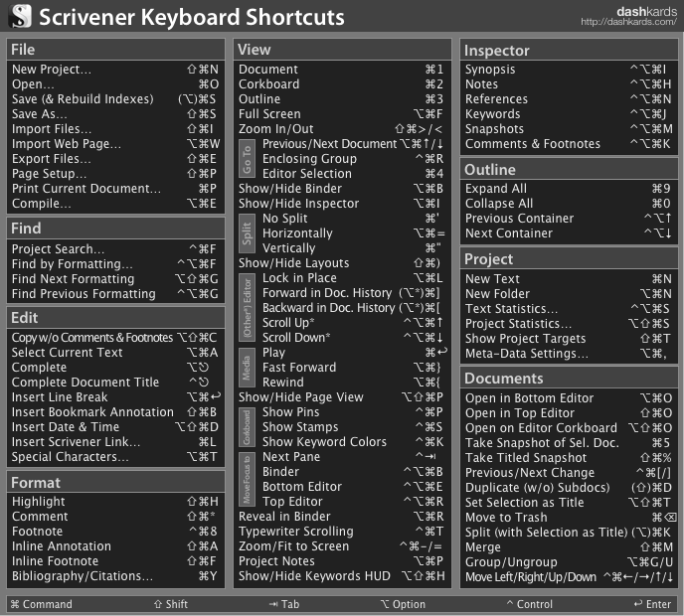Click Save (& Rebuild Indexes) entry
The width and height of the screenshot is (684, 616).
[x=115, y=99]
